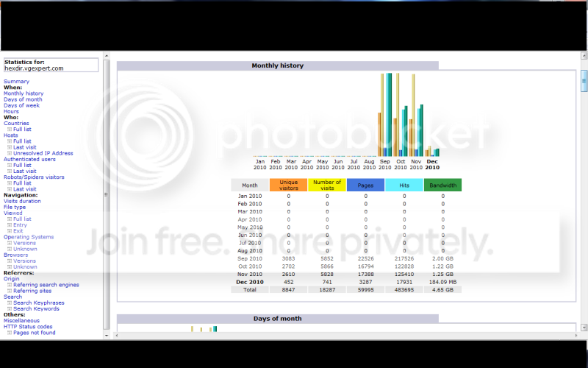
Task: Open Operating Systems link
Action: click(x=29, y=237)
